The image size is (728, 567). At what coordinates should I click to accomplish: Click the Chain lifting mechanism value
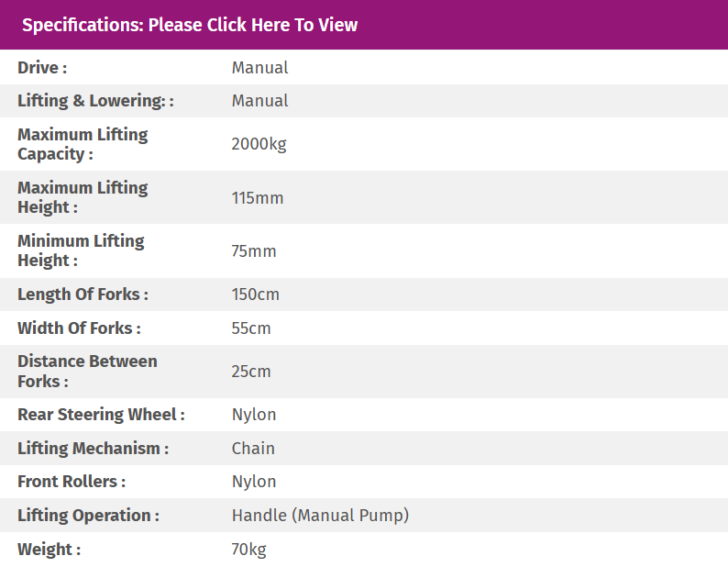pyautogui.click(x=253, y=449)
